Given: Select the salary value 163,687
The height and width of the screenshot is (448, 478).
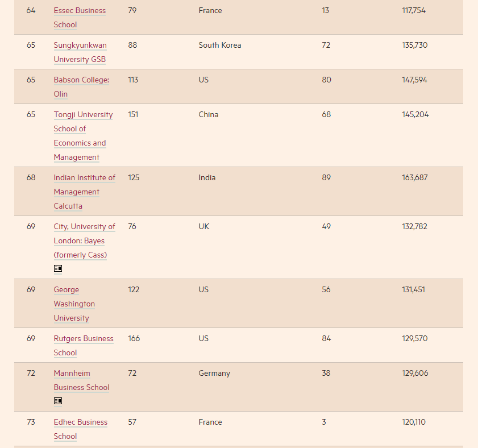Looking at the screenshot, I should tap(415, 178).
